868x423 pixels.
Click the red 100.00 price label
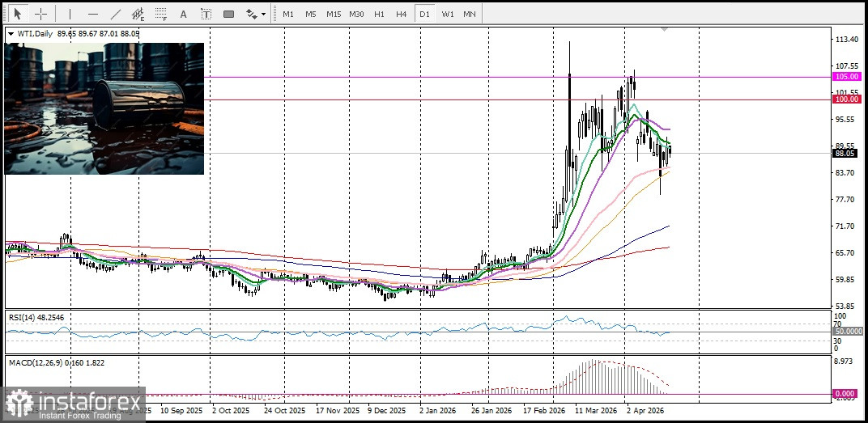(846, 99)
